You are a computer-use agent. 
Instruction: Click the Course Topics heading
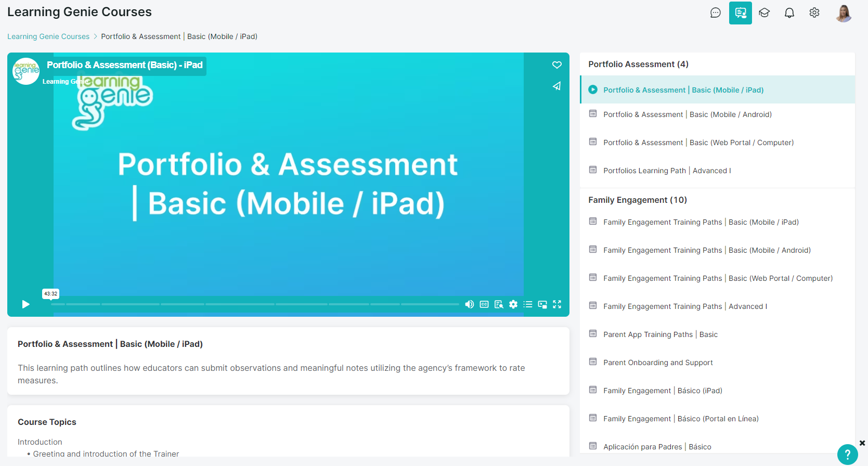point(47,422)
